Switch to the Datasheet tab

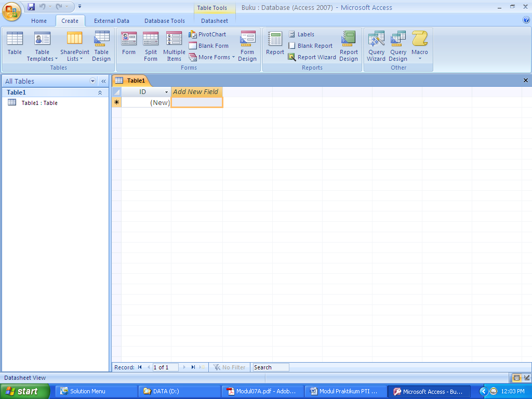(x=215, y=21)
